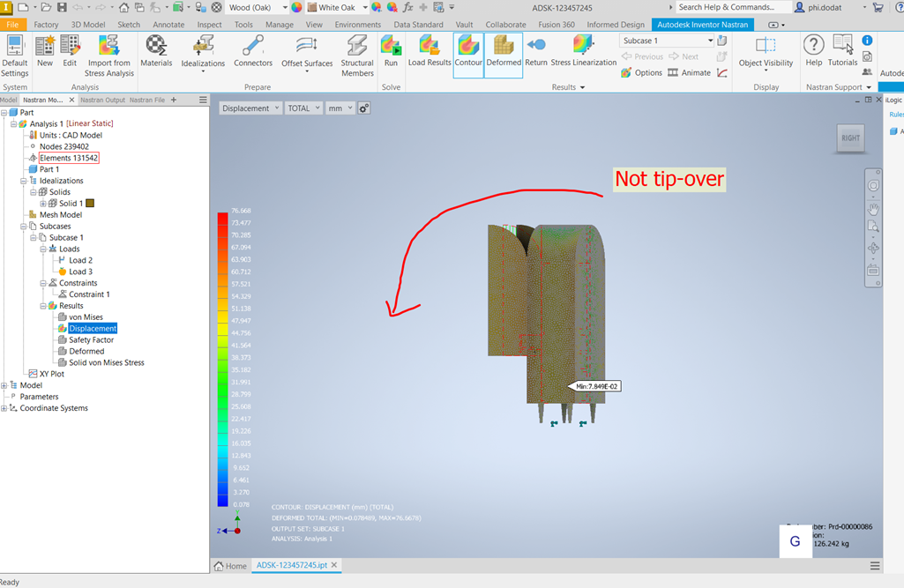This screenshot has height=588, width=904.
Task: Collapse the Loads node
Action: pos(42,249)
